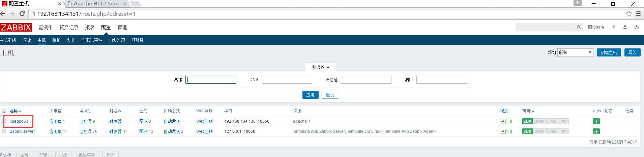Image resolution: width=644 pixels, height=157 pixels.
Task: Open the 群组 dropdown showing 所有
Action: (575, 52)
